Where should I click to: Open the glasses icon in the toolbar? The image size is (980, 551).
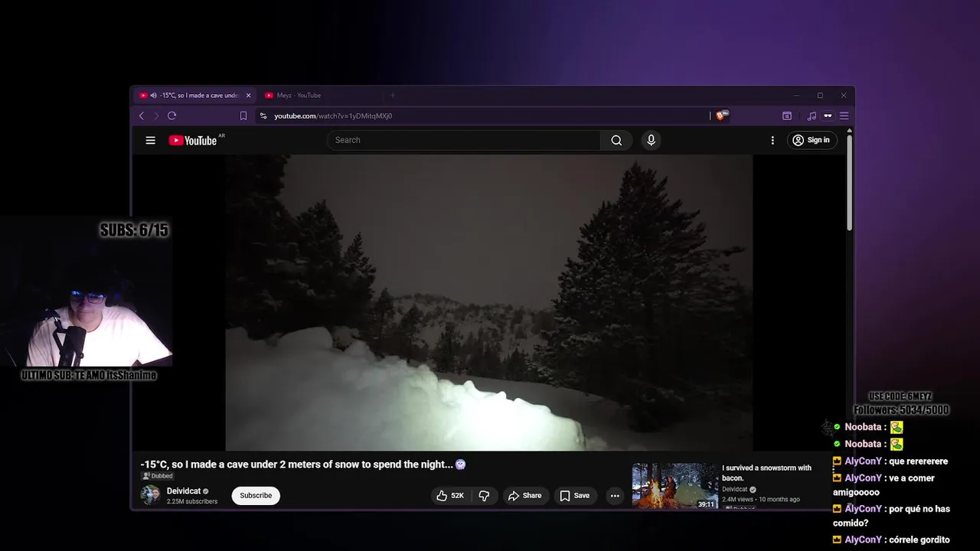pos(828,116)
